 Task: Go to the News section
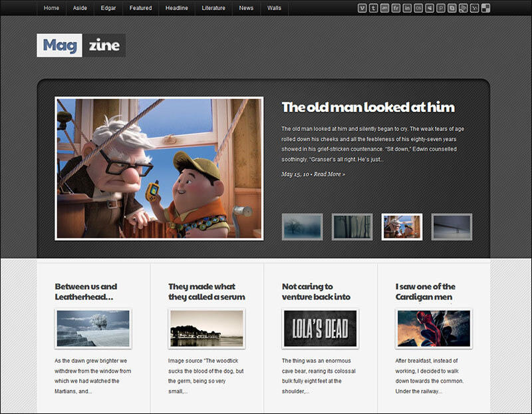click(246, 8)
